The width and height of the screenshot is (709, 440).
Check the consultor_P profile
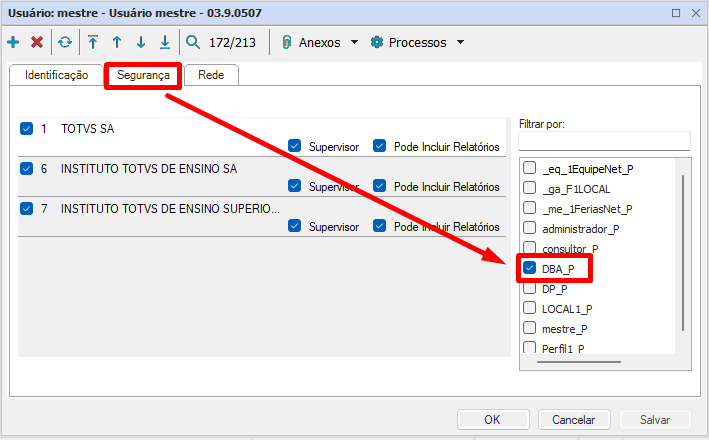529,247
